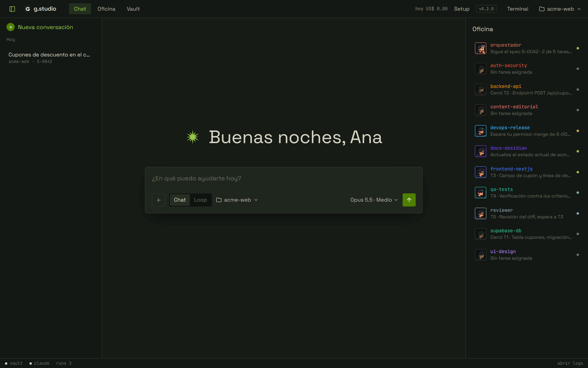The image size is (588, 368).
Task: Select content-editorial agent name
Action: tap(514, 107)
